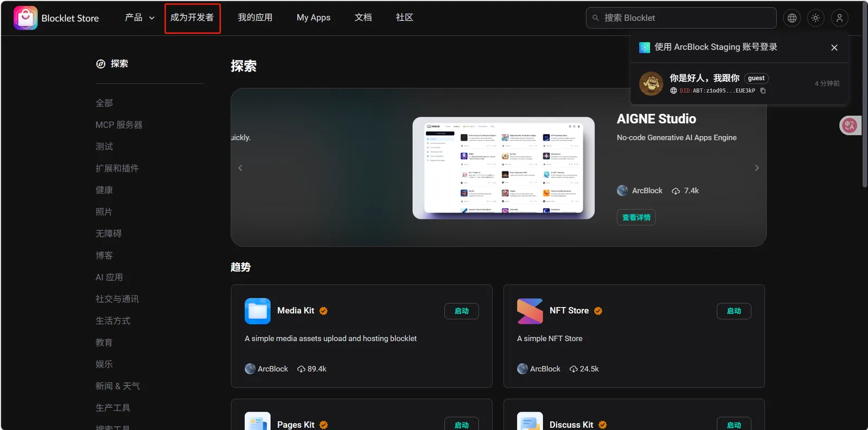Launch Media Kit with 启动 button
868x430 pixels.
click(x=462, y=311)
